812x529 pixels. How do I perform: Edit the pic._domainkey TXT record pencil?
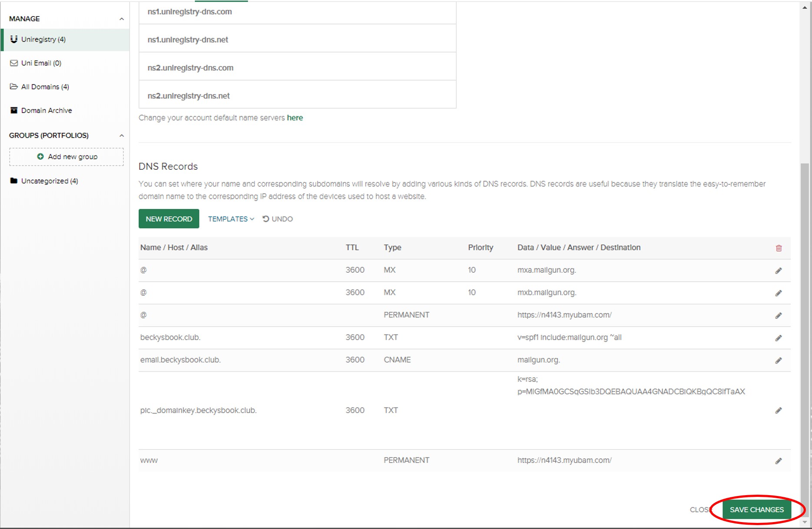[779, 410]
